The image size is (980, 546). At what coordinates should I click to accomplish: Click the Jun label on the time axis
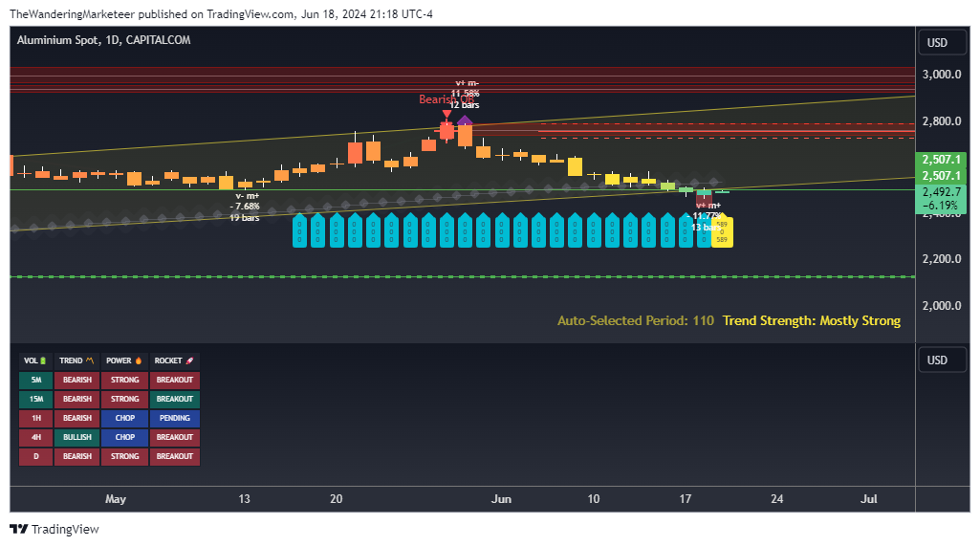501,499
